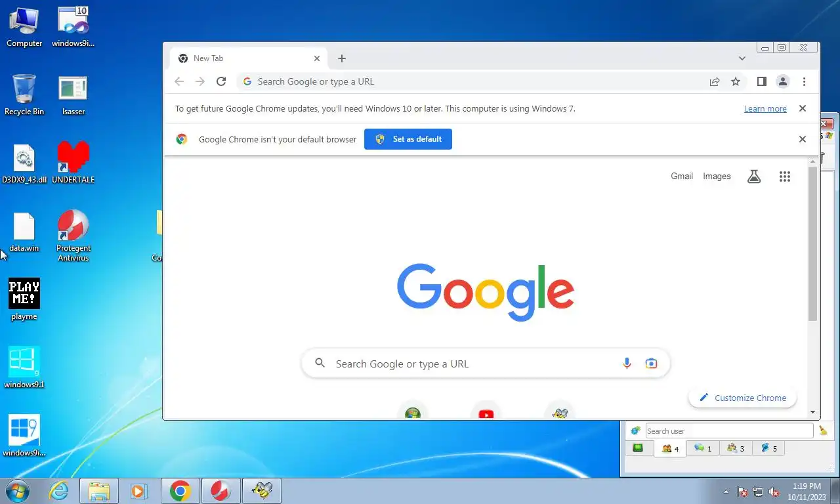
Task: Click Protegent Antivirus taskbar button
Action: pos(221,491)
